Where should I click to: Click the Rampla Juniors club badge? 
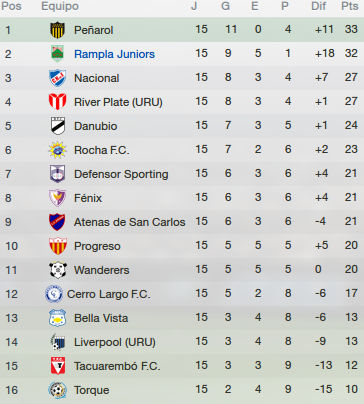57,54
